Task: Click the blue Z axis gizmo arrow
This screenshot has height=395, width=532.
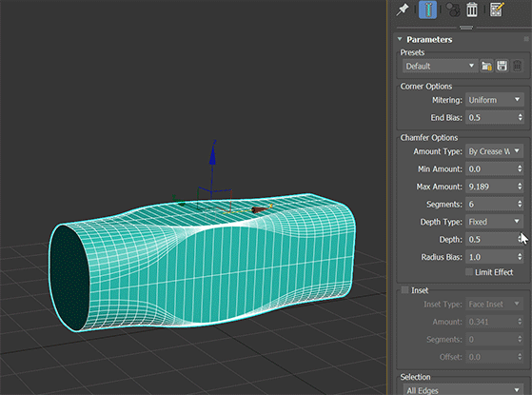Action: (x=213, y=155)
